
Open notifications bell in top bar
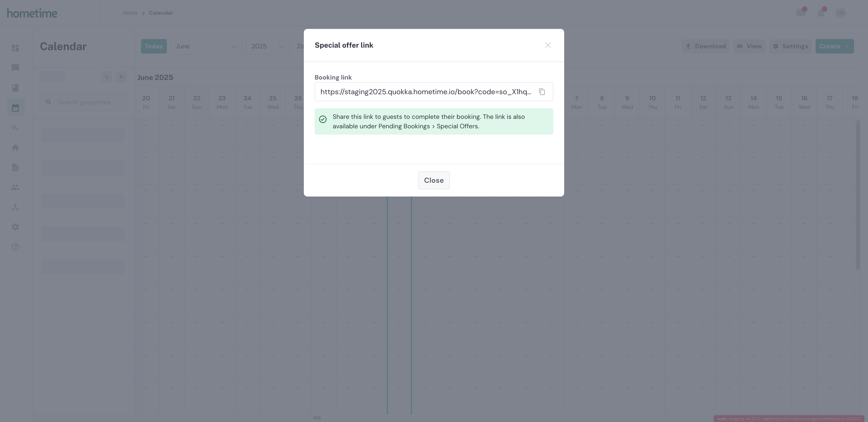click(x=821, y=13)
